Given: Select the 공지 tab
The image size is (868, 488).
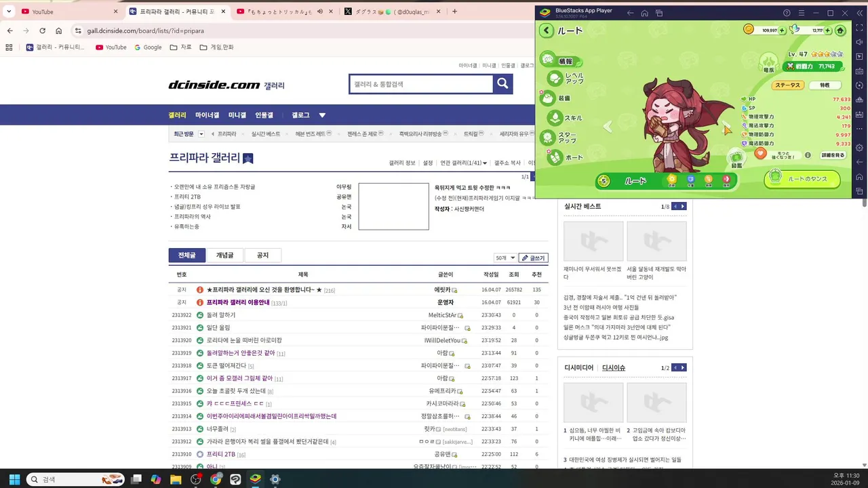Looking at the screenshot, I should coord(262,256).
